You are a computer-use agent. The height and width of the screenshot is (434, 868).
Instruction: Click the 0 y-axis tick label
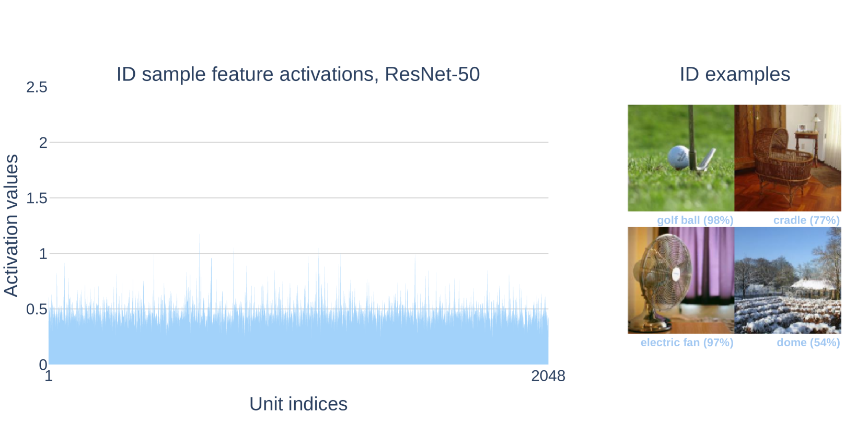point(43,364)
